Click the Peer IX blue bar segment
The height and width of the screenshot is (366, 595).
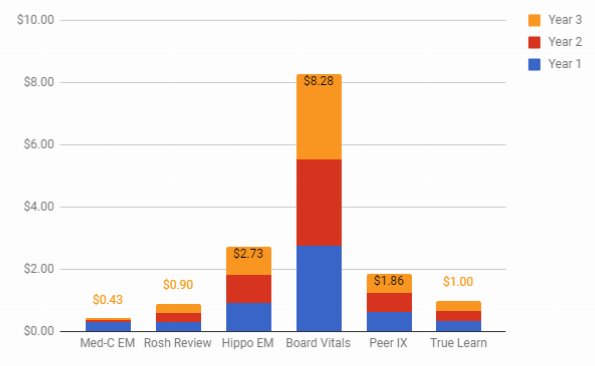389,322
